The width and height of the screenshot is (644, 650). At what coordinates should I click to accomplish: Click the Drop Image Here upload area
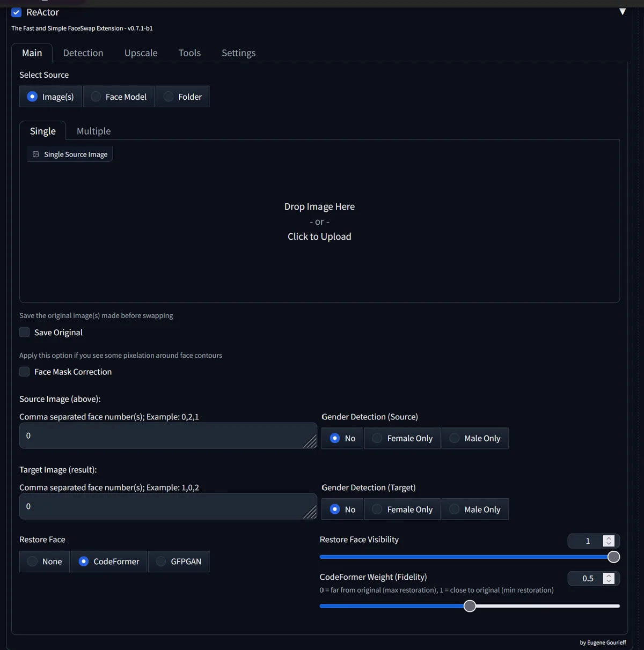[319, 221]
